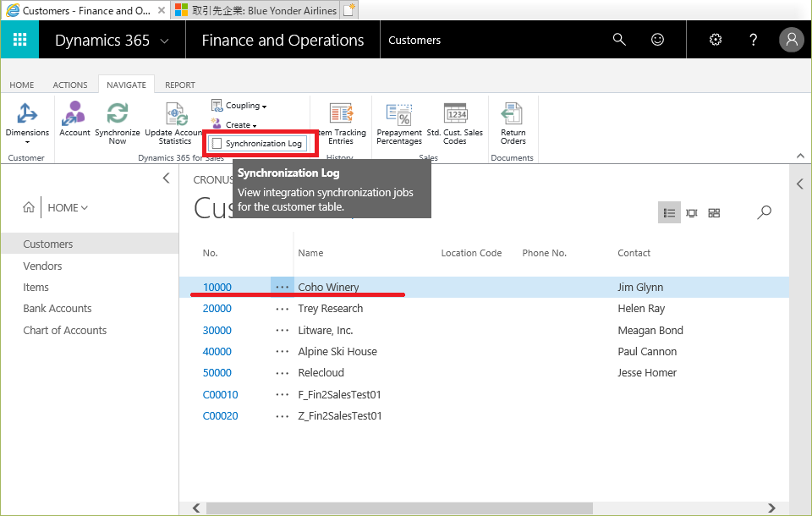This screenshot has height=516, width=812.
Task: Click the horizontal scrollbar right arrow
Action: pos(771,508)
